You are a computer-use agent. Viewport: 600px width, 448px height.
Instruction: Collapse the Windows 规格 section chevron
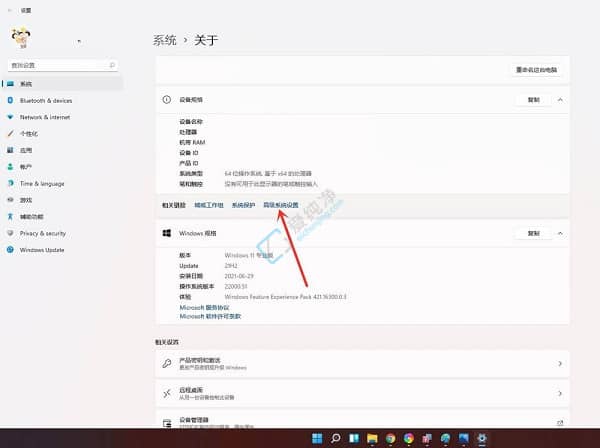(x=560, y=233)
